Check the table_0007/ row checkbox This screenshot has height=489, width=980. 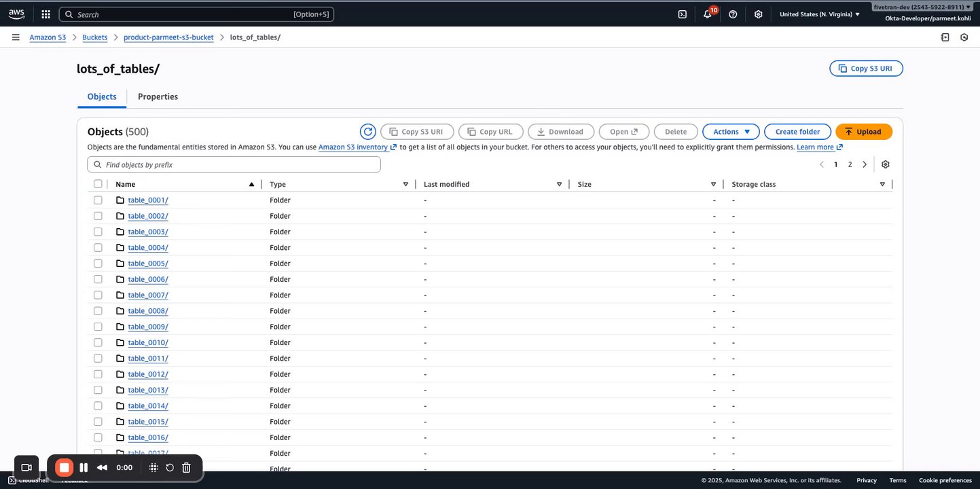98,295
